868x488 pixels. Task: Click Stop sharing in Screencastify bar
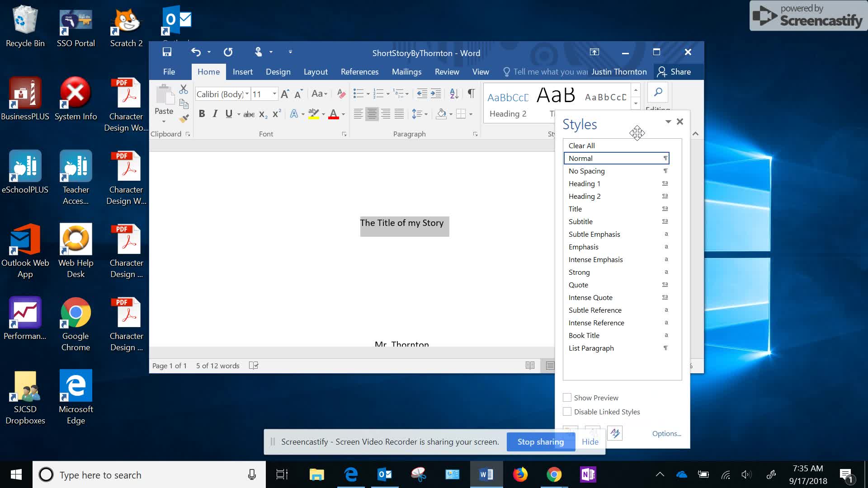541,441
